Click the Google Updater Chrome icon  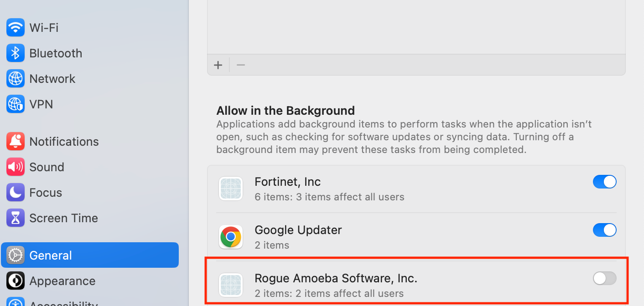point(231,237)
